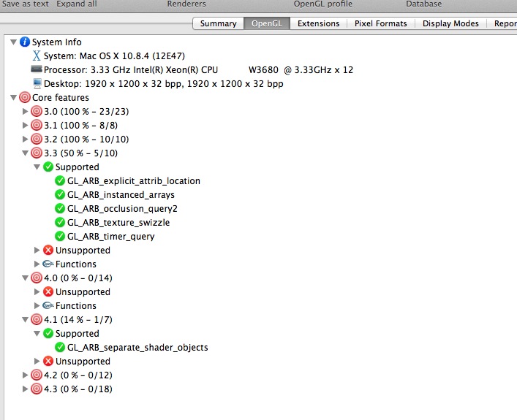The width and height of the screenshot is (517, 420).
Task: Expand the 3.0 core features node
Action: point(25,111)
